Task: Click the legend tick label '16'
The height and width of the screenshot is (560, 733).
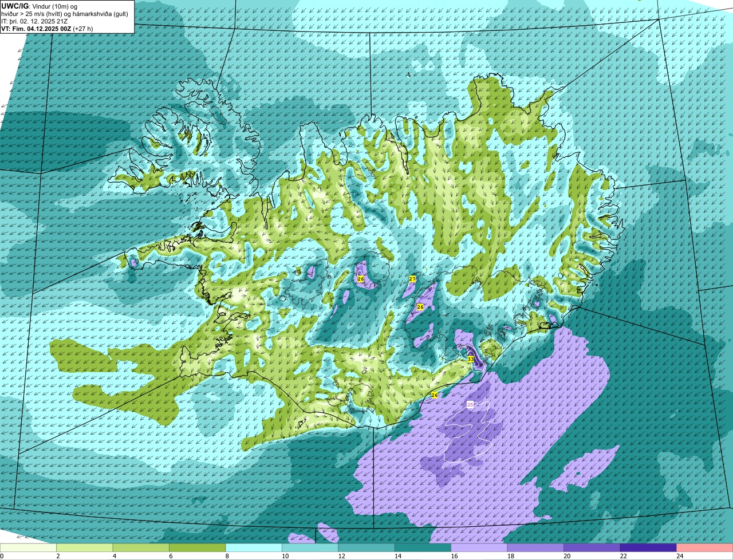Action: pos(454,556)
